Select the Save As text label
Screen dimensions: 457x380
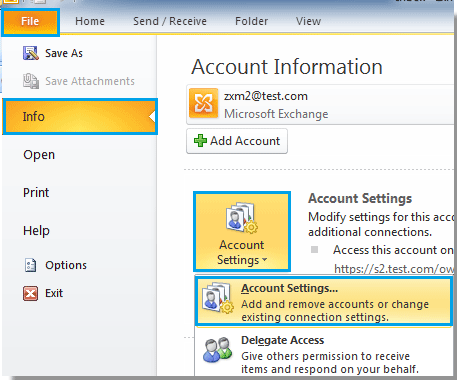point(64,53)
